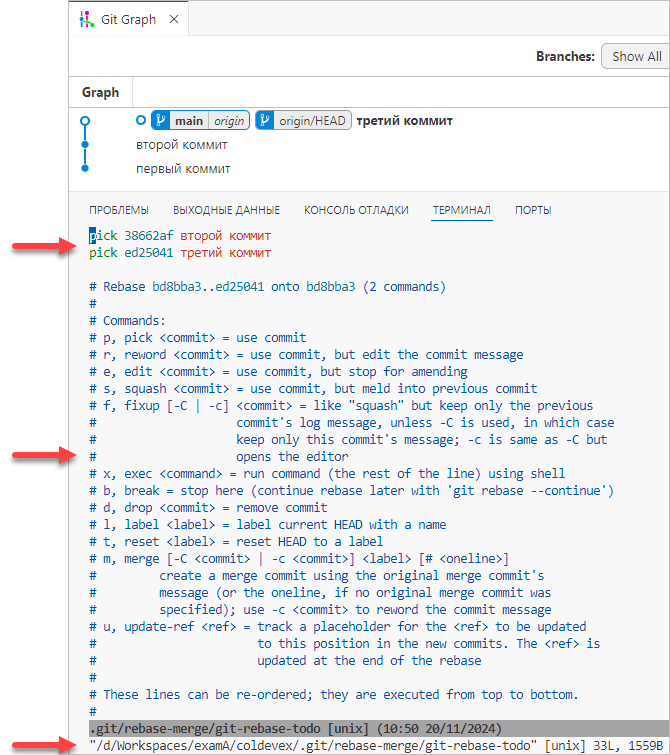Click the Git Graph icon on the tab
This screenshot has height=755, width=670.
click(x=86, y=20)
